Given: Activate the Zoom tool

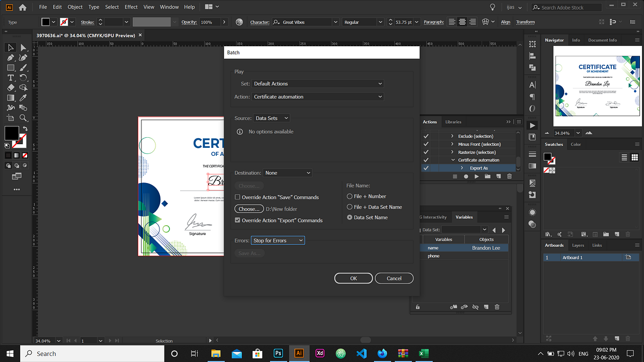Looking at the screenshot, I should [23, 118].
